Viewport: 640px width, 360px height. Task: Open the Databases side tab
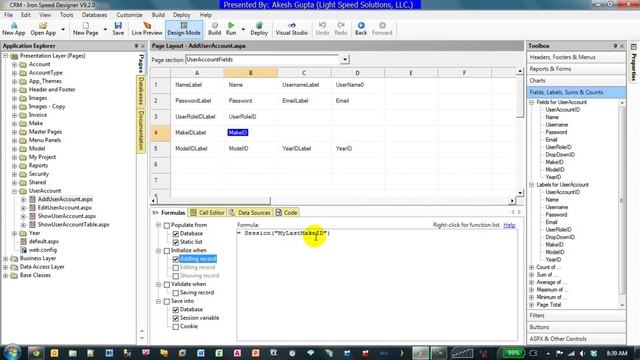pyautogui.click(x=141, y=91)
